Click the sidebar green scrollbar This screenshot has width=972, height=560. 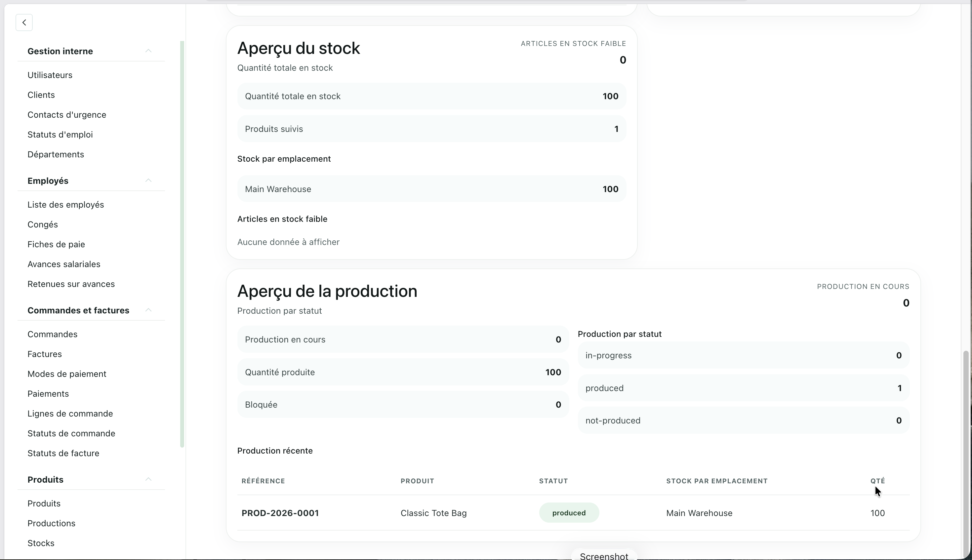(182, 244)
